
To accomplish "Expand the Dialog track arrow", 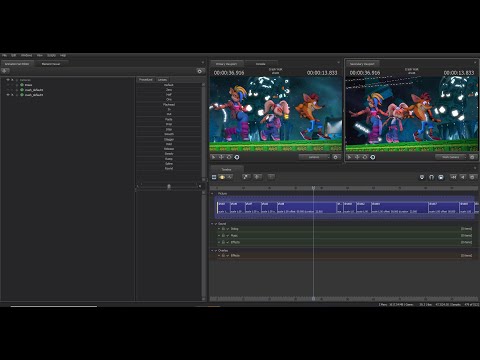I will coord(219,229).
